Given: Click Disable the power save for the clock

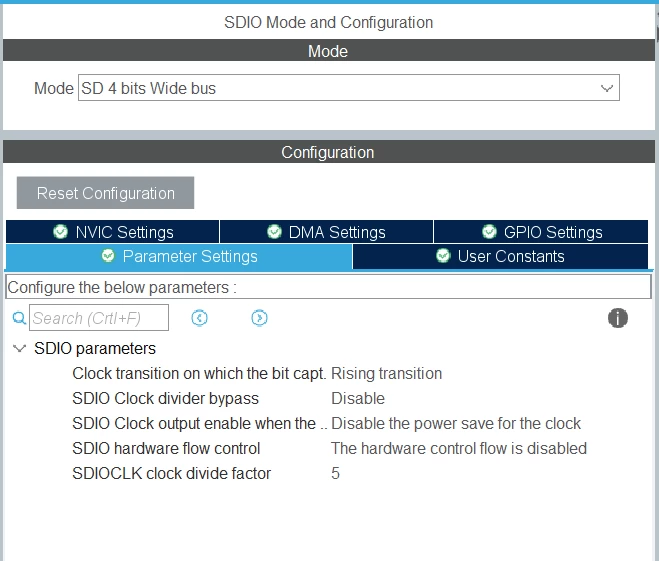Looking at the screenshot, I should coord(456,423).
